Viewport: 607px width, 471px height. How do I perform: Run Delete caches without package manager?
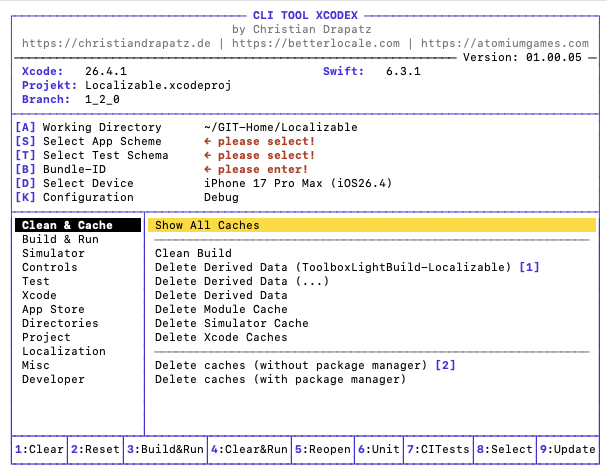coord(291,365)
